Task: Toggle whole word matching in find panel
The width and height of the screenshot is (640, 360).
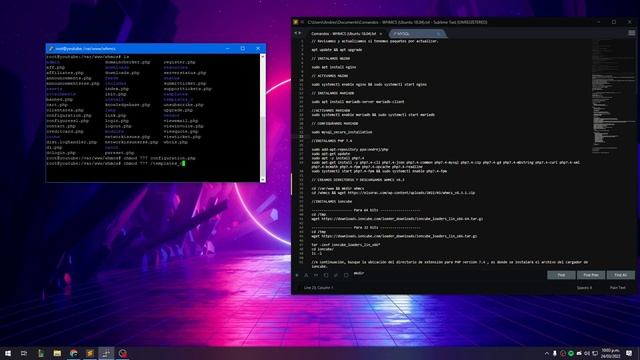Action: (x=316, y=275)
